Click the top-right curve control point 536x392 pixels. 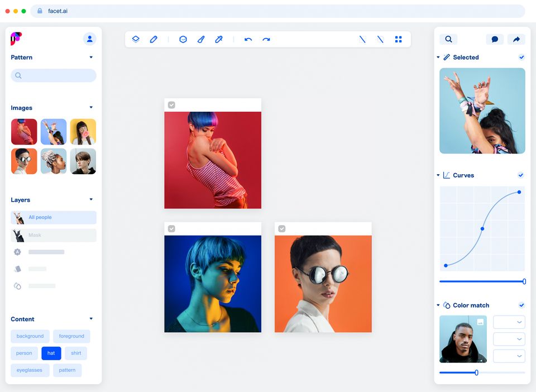coord(519,192)
